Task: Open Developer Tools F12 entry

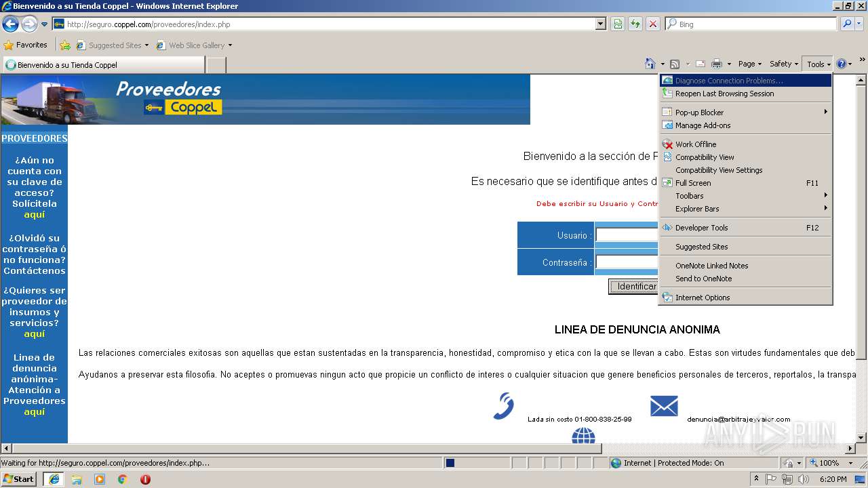Action: coord(746,228)
